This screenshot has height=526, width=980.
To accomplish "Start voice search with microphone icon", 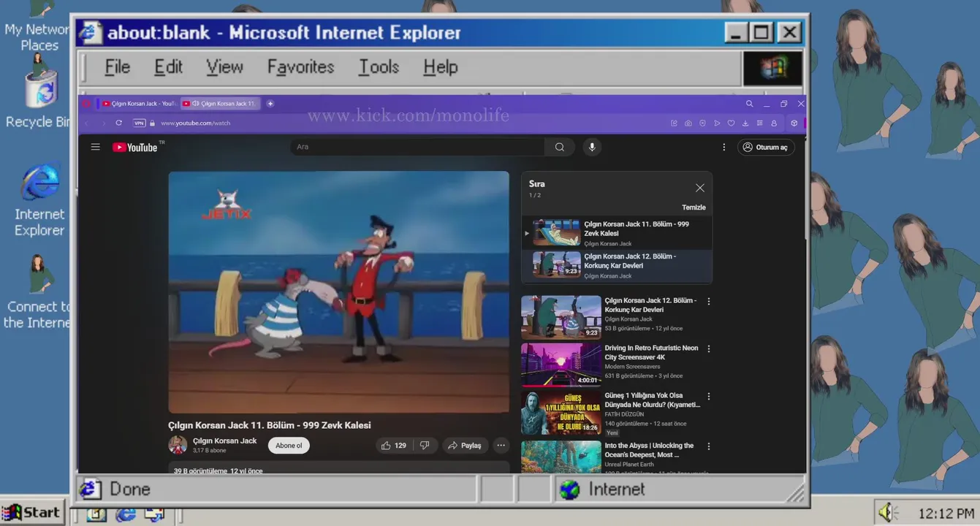I will (x=592, y=147).
